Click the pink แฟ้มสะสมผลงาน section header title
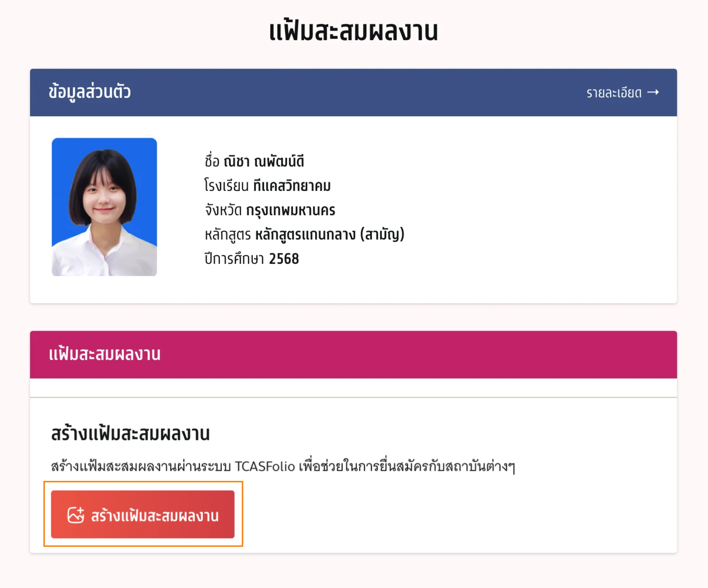708x588 pixels. (x=104, y=354)
